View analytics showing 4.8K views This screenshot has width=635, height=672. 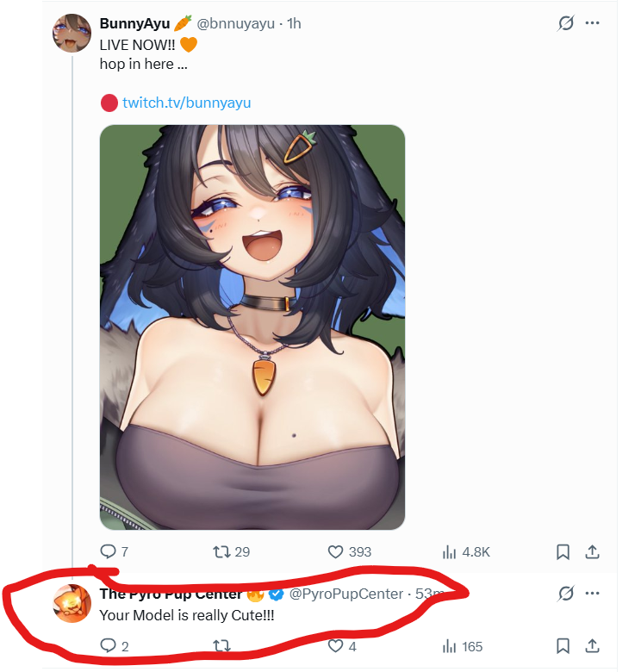pyautogui.click(x=466, y=551)
